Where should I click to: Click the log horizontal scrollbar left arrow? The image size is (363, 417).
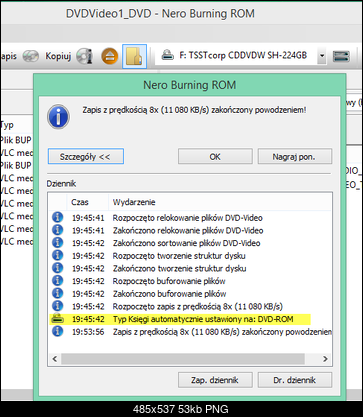click(55, 359)
